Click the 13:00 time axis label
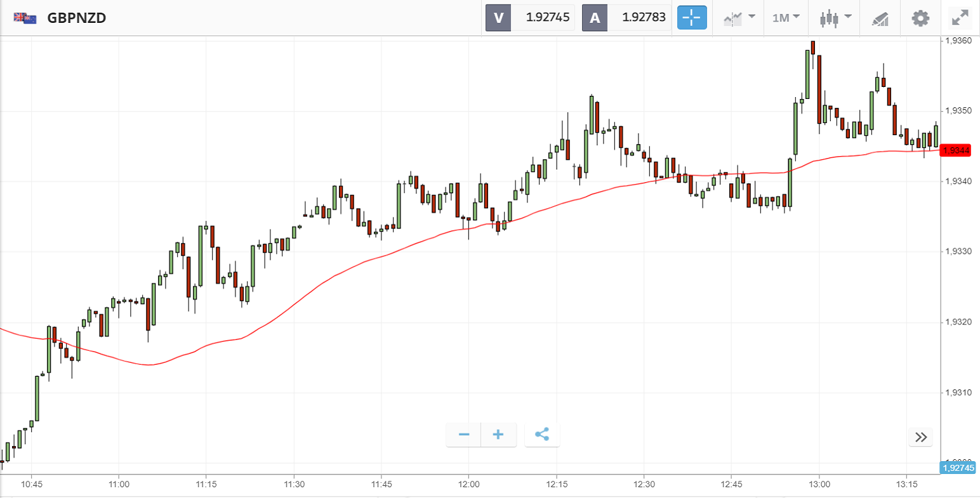The width and height of the screenshot is (980, 498). click(819, 485)
